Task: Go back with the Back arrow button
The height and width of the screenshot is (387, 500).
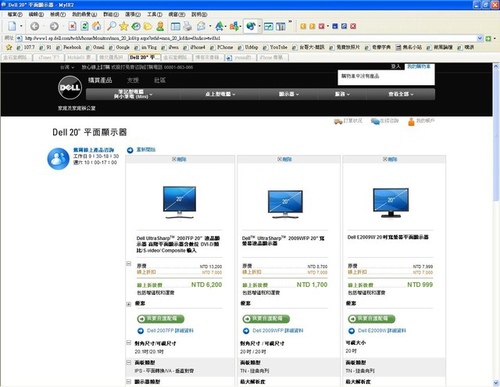Action: (x=35, y=26)
